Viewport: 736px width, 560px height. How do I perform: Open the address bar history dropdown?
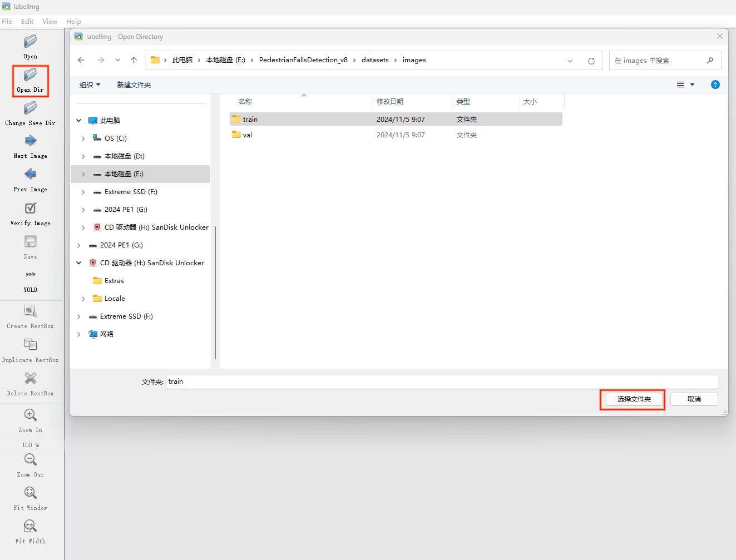570,61
